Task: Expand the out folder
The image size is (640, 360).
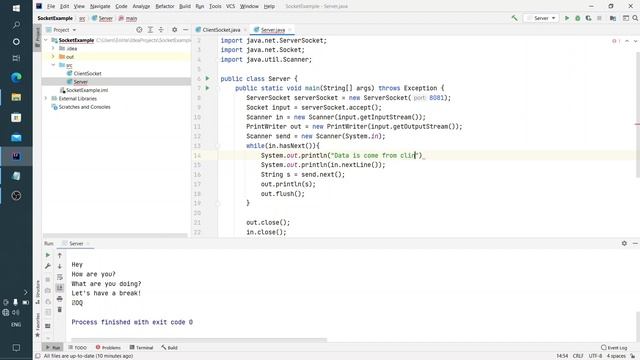Action: [53, 57]
